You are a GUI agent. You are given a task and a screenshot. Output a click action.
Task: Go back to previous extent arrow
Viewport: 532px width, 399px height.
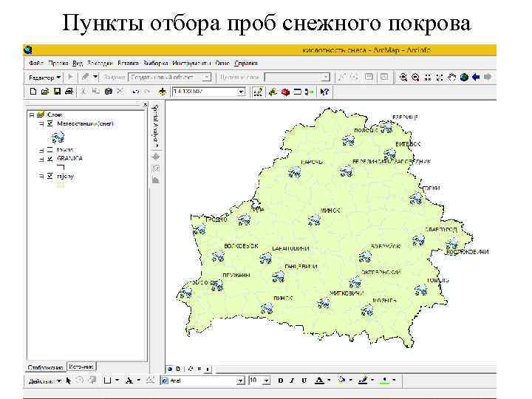click(476, 76)
